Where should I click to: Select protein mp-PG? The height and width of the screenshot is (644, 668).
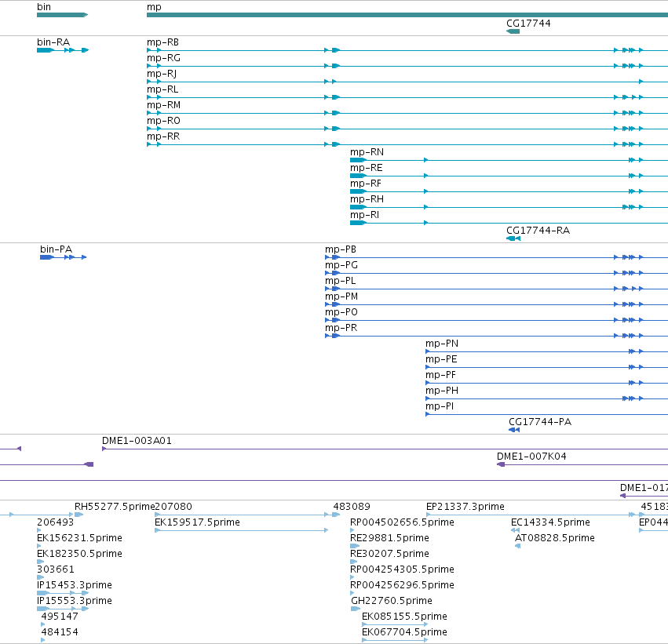pyautogui.click(x=341, y=265)
